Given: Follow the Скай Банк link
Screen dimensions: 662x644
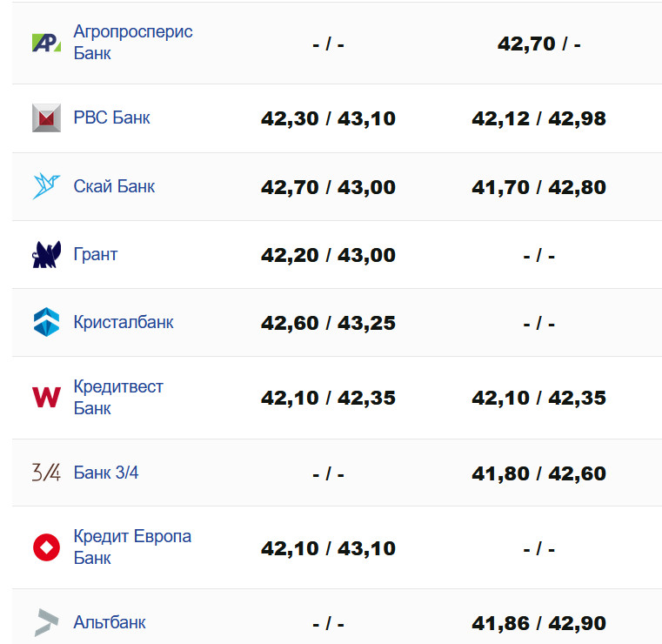Looking at the screenshot, I should [114, 186].
